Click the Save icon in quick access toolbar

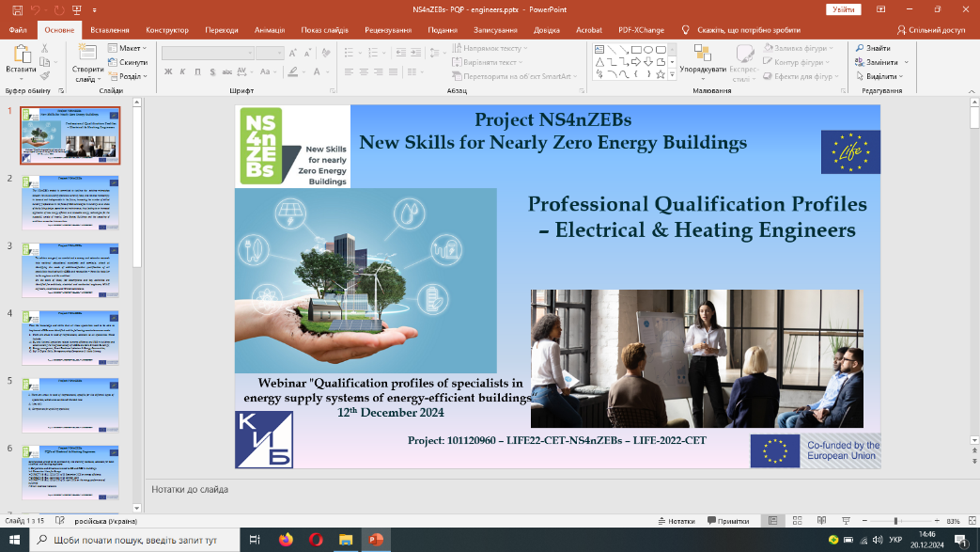(x=17, y=10)
